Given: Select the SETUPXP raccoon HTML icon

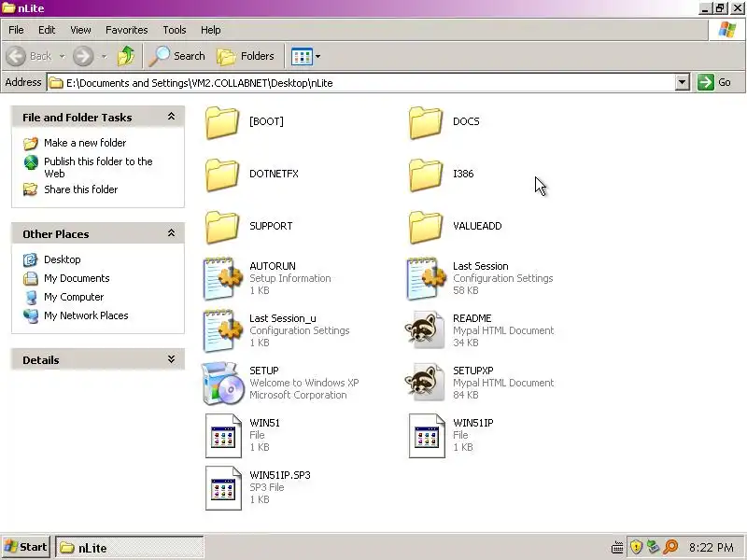Looking at the screenshot, I should [x=425, y=383].
